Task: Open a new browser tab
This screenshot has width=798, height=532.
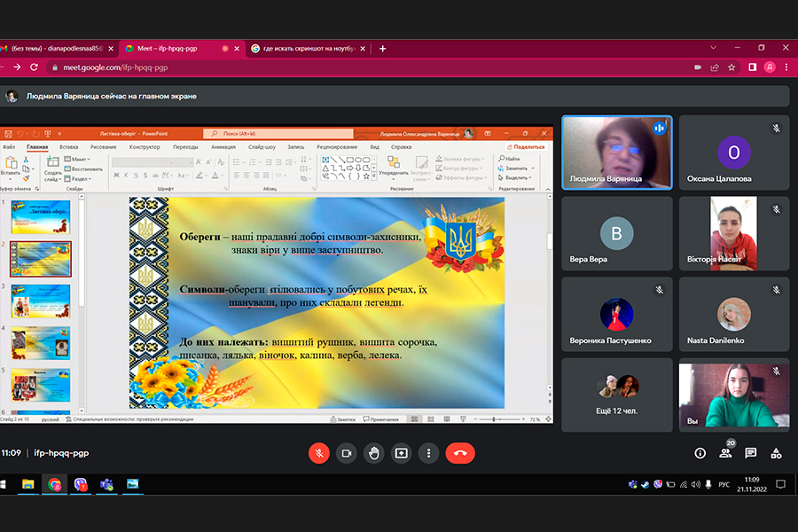Action: [x=383, y=48]
